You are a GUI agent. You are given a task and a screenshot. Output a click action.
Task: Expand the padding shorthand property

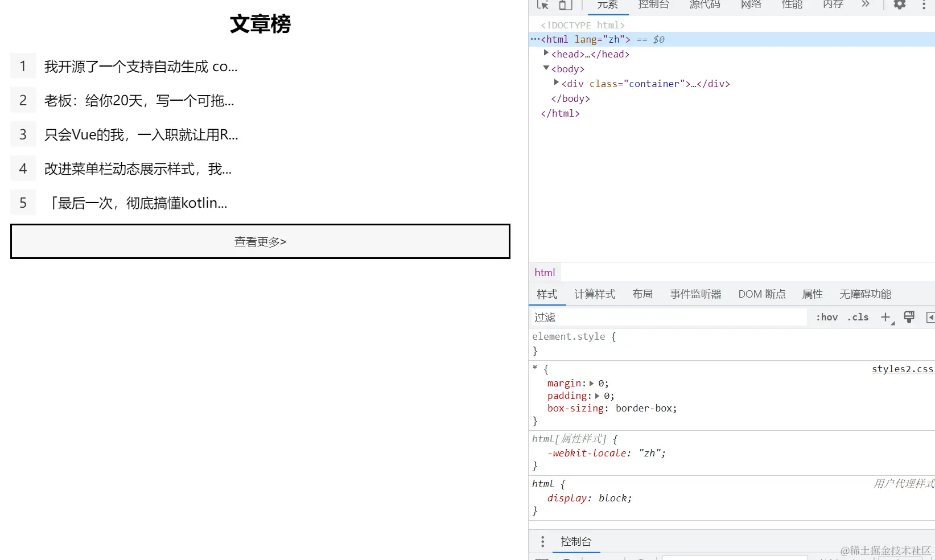(598, 396)
